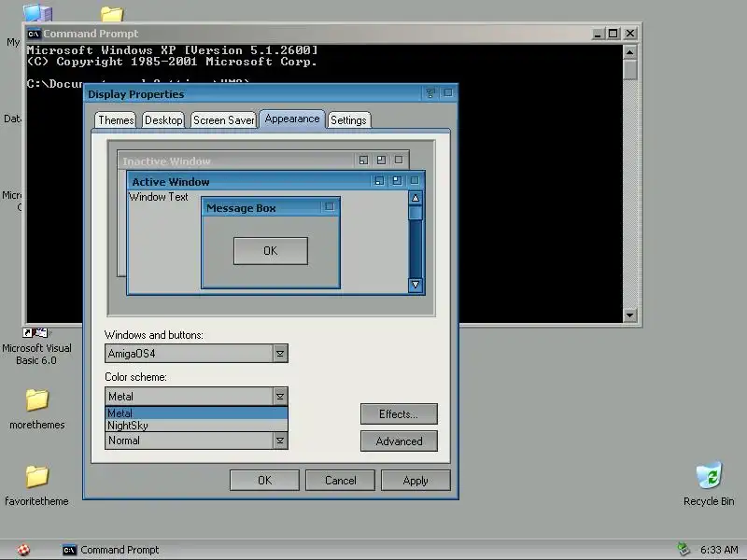Click Command Prompt scrollbar up arrow
This screenshot has height=560, width=747.
click(x=629, y=52)
